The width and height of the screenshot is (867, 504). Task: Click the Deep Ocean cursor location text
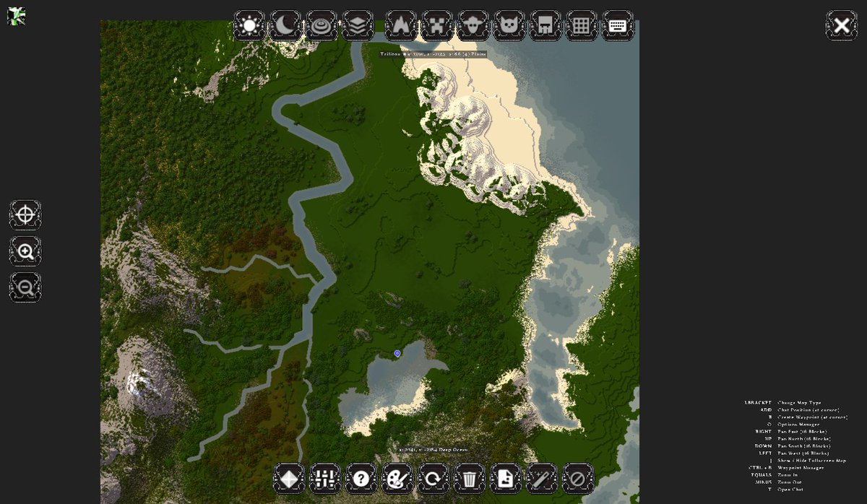[434, 448]
